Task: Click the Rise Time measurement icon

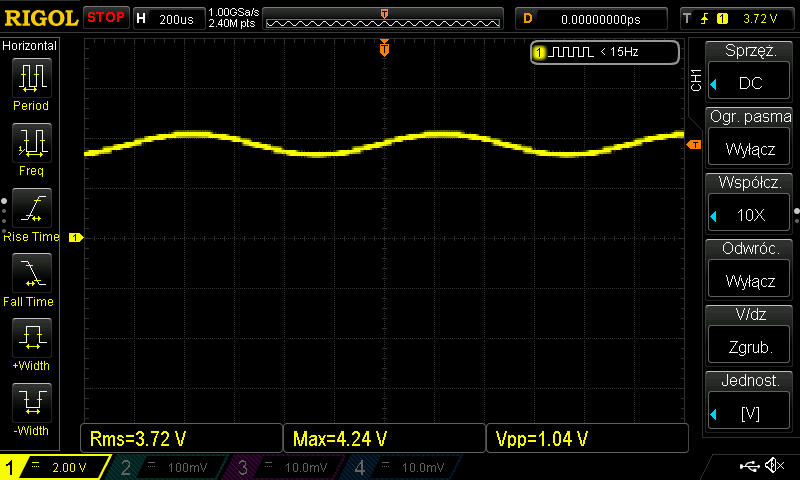Action: (x=31, y=209)
